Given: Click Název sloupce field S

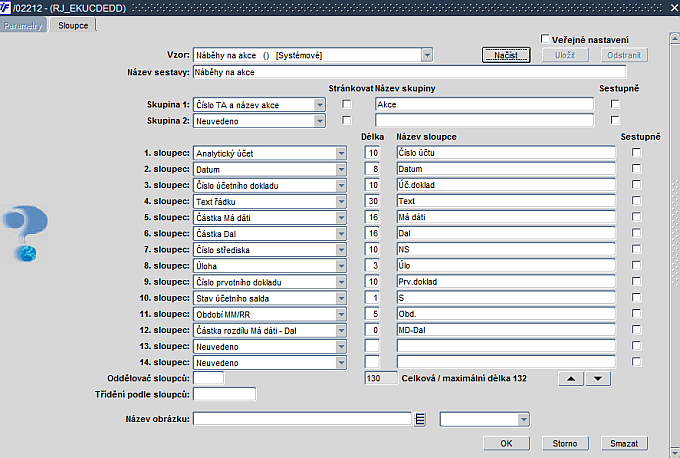Looking at the screenshot, I should (506, 298).
